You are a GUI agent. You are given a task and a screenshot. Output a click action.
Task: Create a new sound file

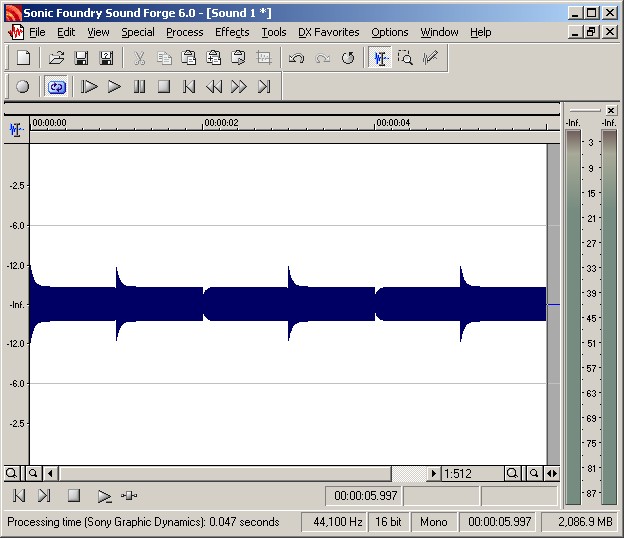tap(23, 58)
